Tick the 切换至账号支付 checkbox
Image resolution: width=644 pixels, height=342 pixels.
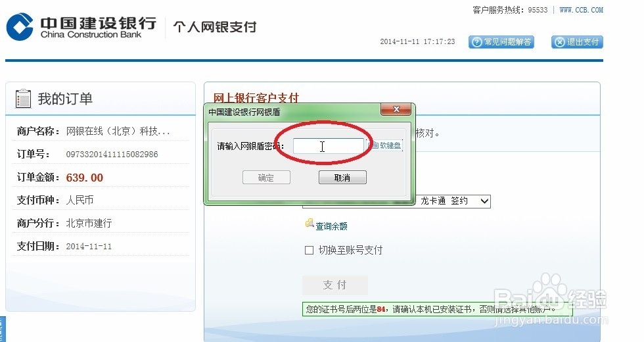pos(310,251)
